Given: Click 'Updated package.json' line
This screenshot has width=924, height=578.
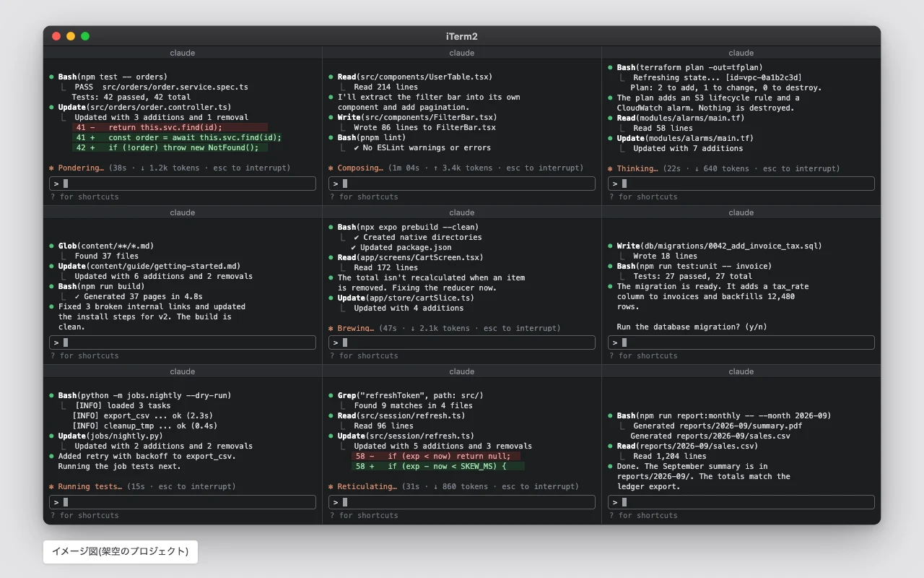Looking at the screenshot, I should [x=401, y=247].
